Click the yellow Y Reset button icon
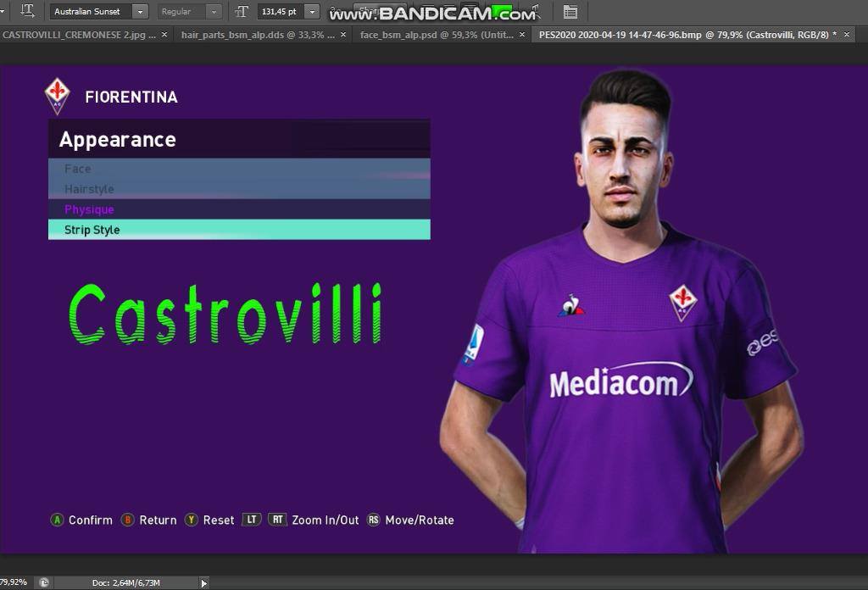 point(192,520)
